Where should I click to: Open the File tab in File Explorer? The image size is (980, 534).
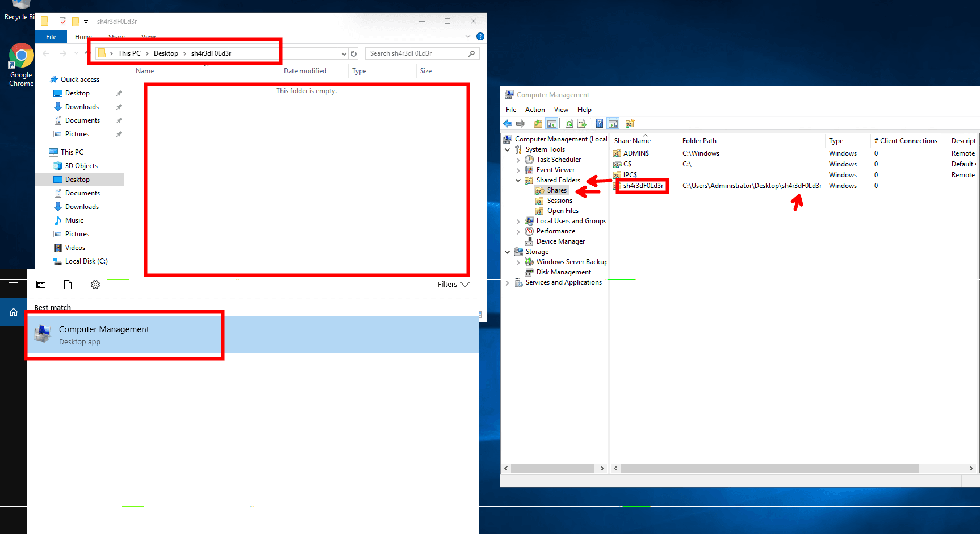51,37
